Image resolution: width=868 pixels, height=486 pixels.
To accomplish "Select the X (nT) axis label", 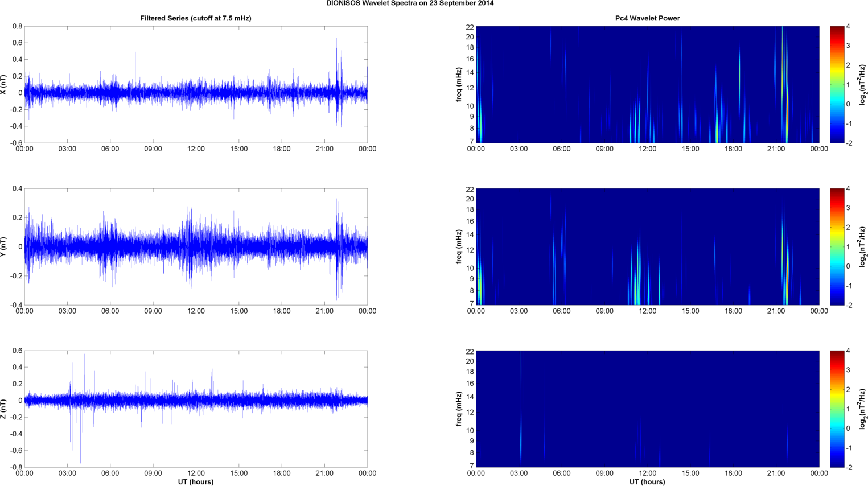I will pyautogui.click(x=5, y=85).
